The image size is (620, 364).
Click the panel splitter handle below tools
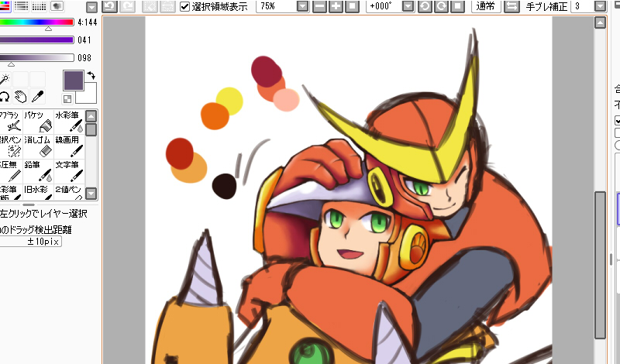[x=29, y=204]
